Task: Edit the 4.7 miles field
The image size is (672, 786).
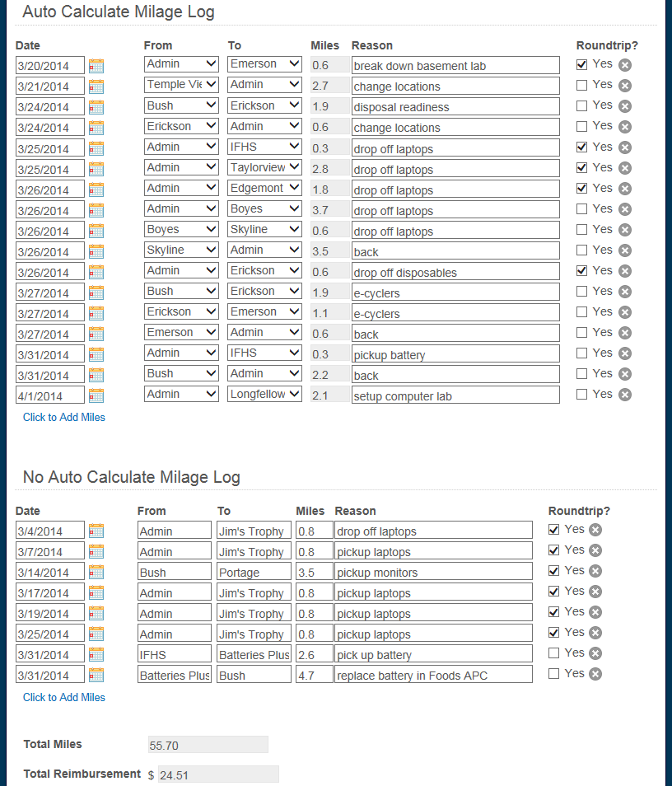Action: point(315,676)
